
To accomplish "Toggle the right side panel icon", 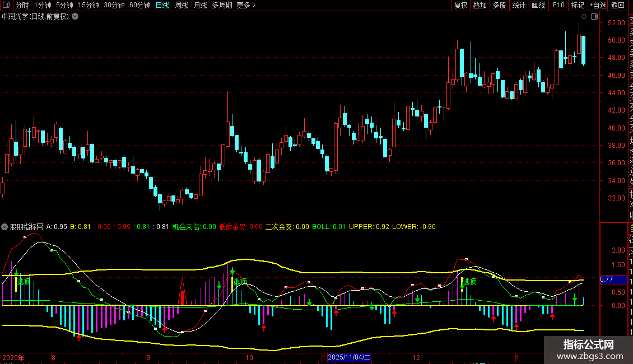I will pyautogui.click(x=594, y=17).
